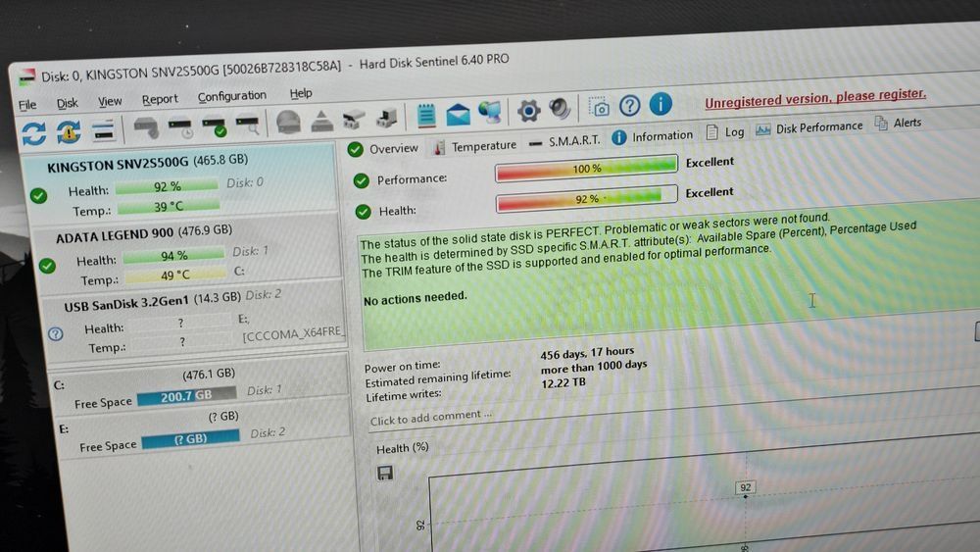Click the globe and computer network icon
This screenshot has height=552, width=980.
pyautogui.click(x=490, y=113)
